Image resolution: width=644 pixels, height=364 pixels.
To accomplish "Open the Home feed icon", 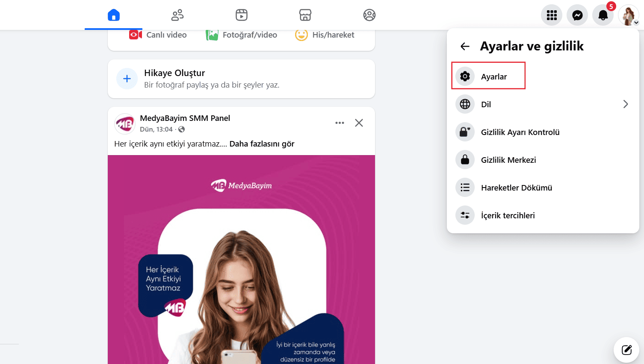I will [113, 15].
